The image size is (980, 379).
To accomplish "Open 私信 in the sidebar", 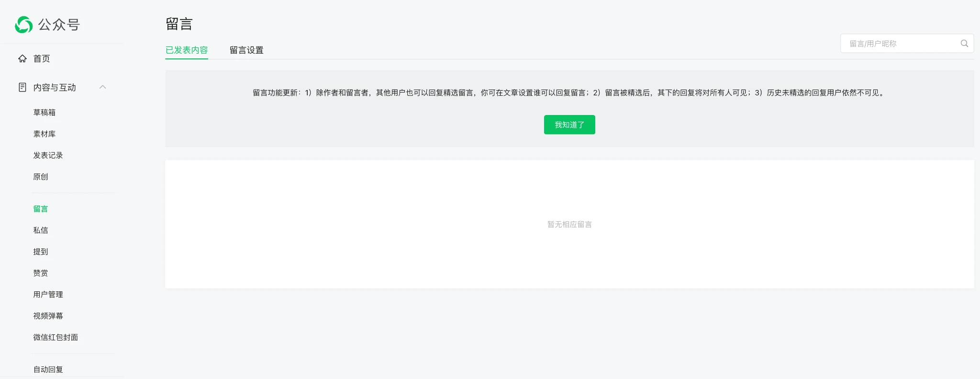I will [41, 230].
